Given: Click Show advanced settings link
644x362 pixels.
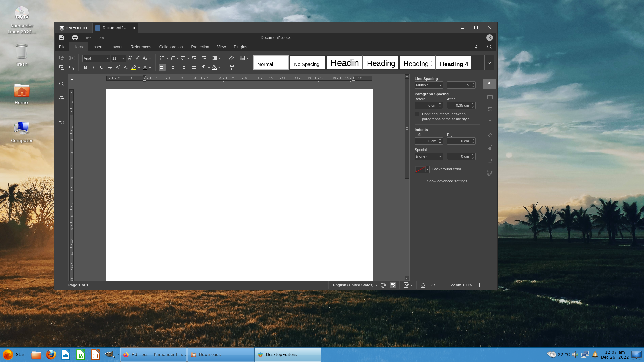Looking at the screenshot, I should click(x=447, y=181).
